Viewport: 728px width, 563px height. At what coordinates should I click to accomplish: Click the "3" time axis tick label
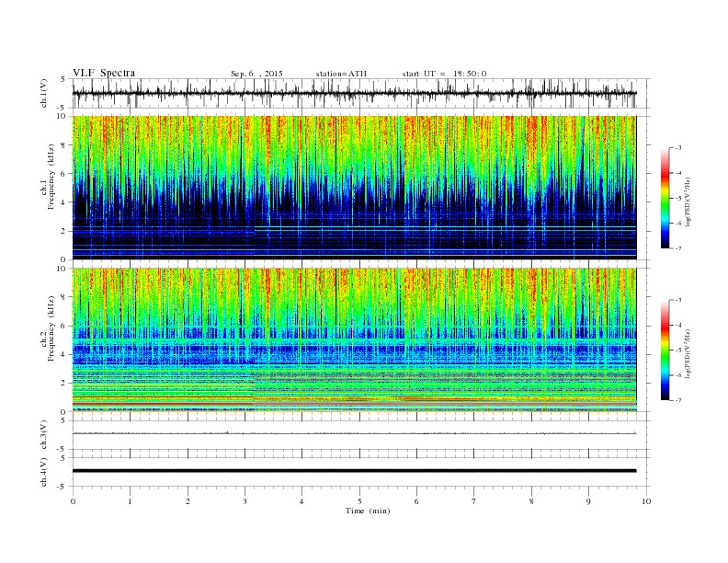[245, 501]
